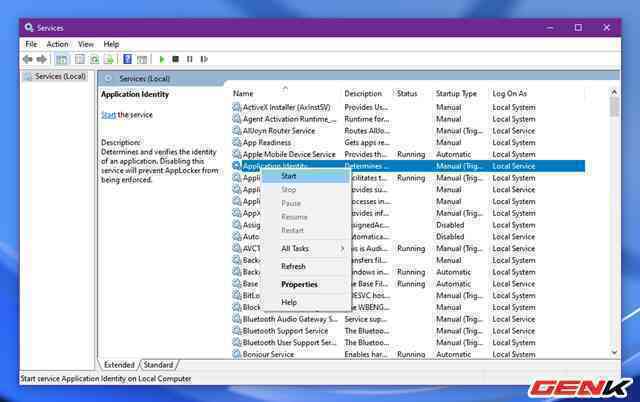Sort by the Startup Type column header

click(455, 93)
